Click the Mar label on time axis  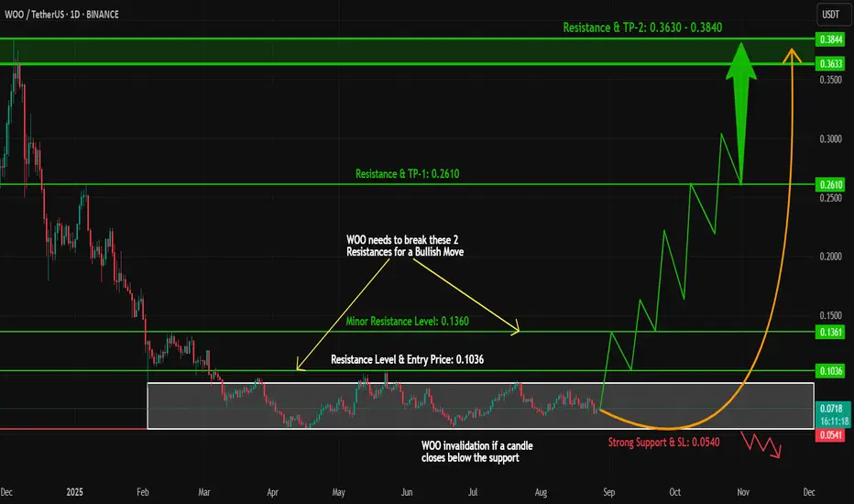tap(204, 492)
